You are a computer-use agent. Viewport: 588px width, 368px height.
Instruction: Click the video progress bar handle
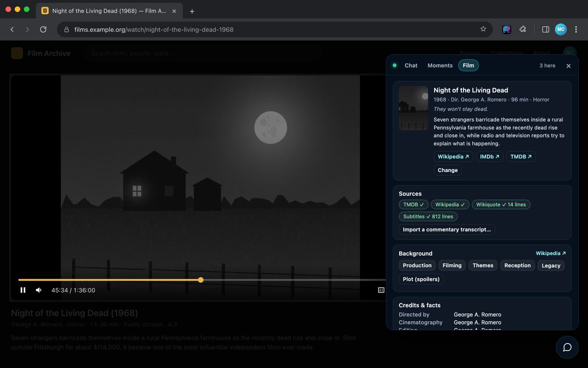point(201,280)
